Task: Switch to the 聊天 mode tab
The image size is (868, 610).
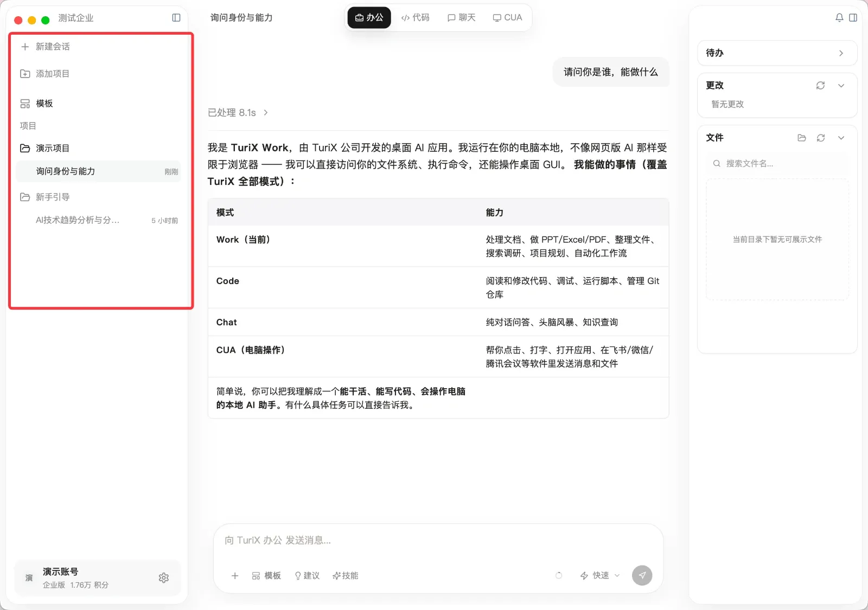Action: (462, 18)
